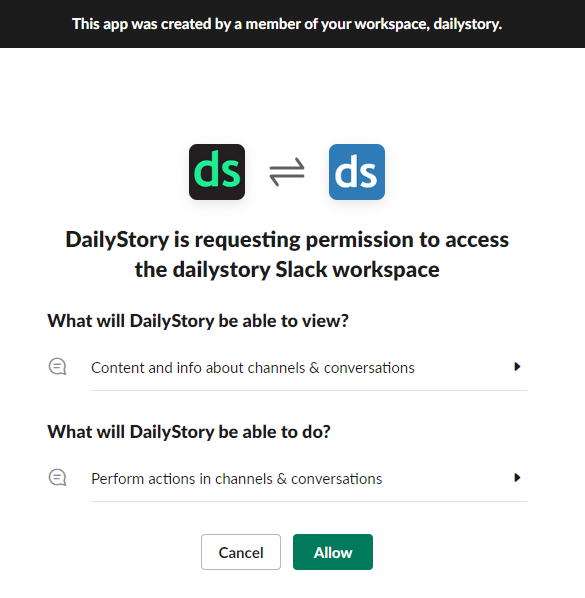The width and height of the screenshot is (585, 598).
Task: Click chat bubble icon beside Perform actions
Action: pos(58,478)
